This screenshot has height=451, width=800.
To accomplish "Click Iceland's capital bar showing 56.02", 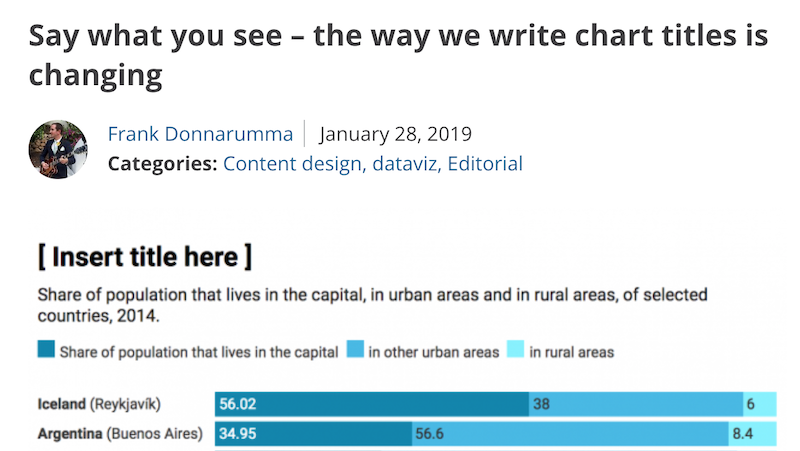I will 372,404.
